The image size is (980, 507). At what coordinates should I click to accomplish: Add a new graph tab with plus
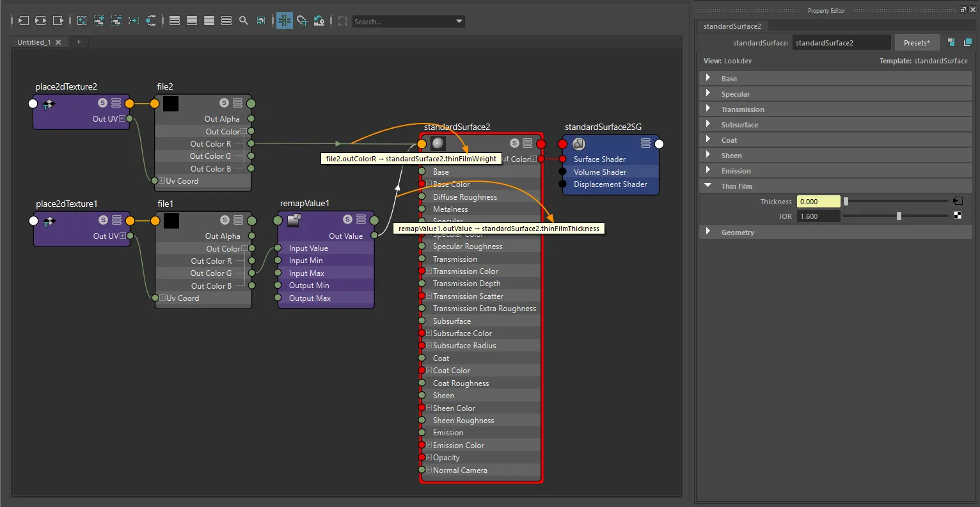pos(79,42)
